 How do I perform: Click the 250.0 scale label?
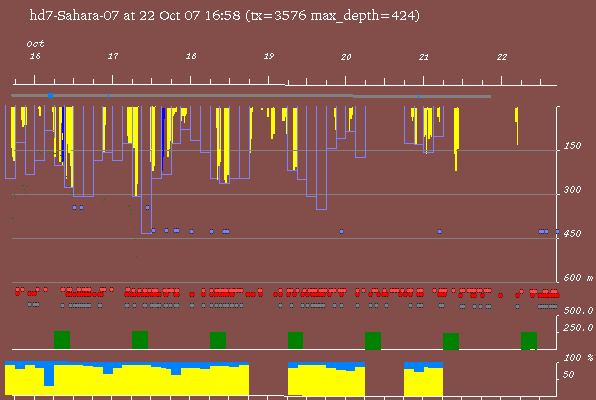pyautogui.click(x=578, y=328)
